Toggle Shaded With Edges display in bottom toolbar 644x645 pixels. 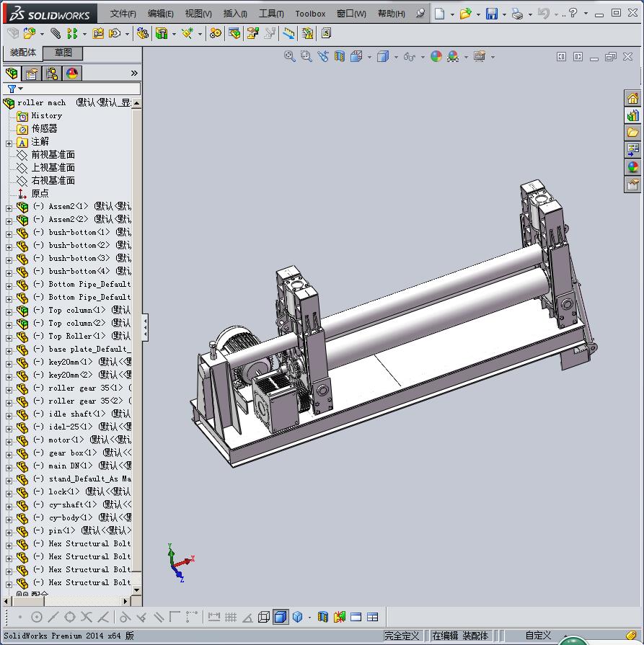[x=281, y=617]
